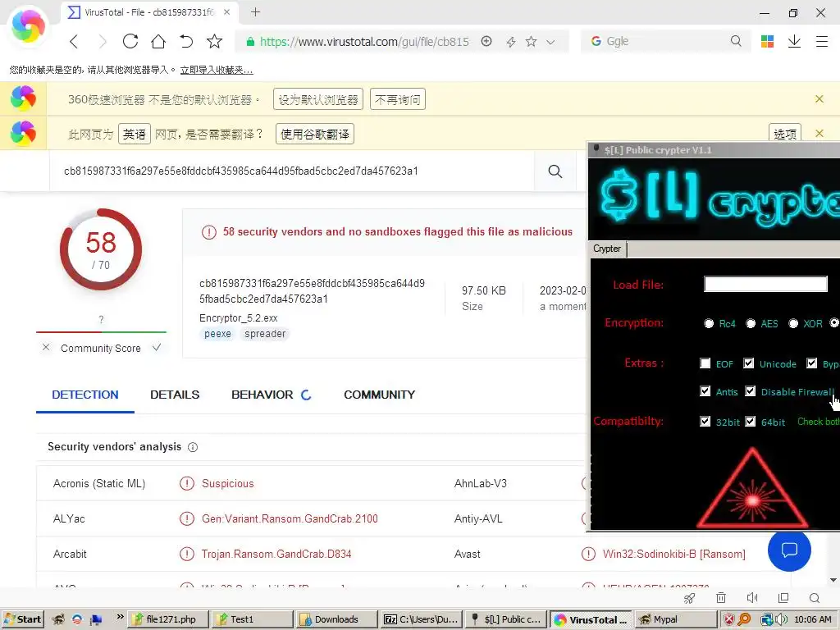Open file1271.php taskbar item

(169, 619)
